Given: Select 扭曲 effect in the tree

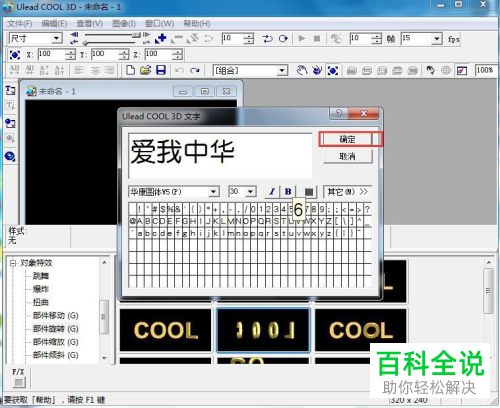Looking at the screenshot, I should 41,302.
